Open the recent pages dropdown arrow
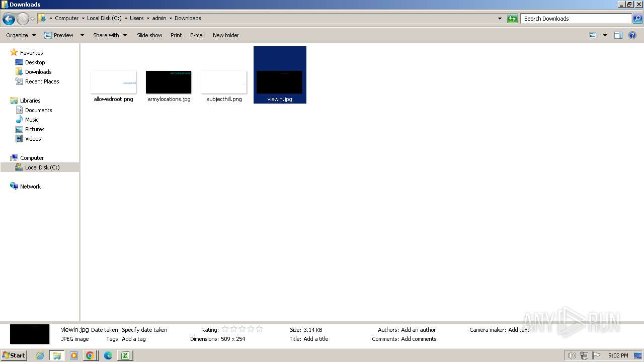The width and height of the screenshot is (644, 362). pos(32,19)
